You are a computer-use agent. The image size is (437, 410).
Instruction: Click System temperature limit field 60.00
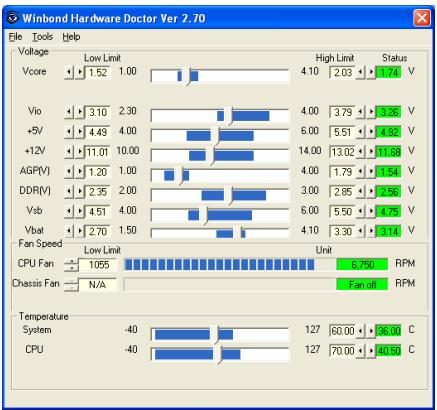(343, 331)
